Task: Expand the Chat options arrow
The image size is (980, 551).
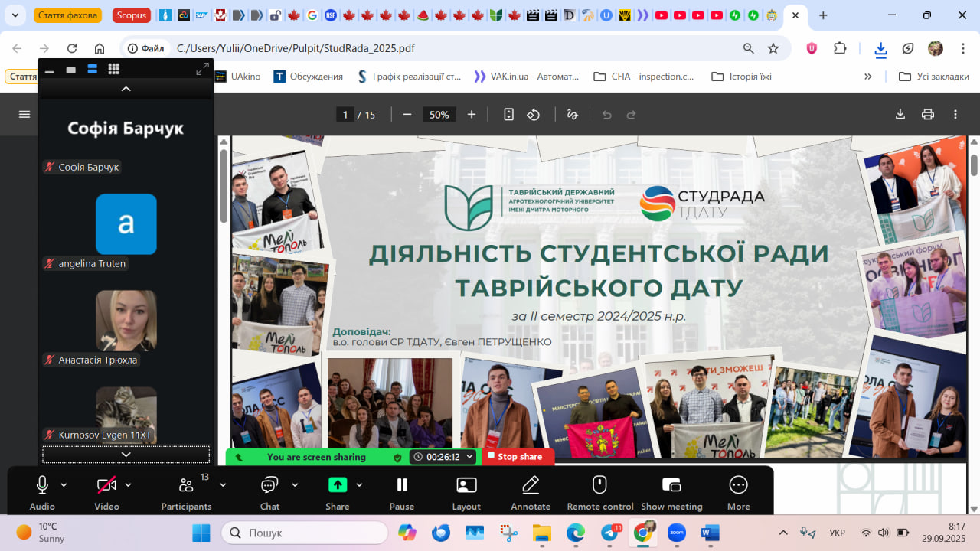Action: tap(295, 484)
